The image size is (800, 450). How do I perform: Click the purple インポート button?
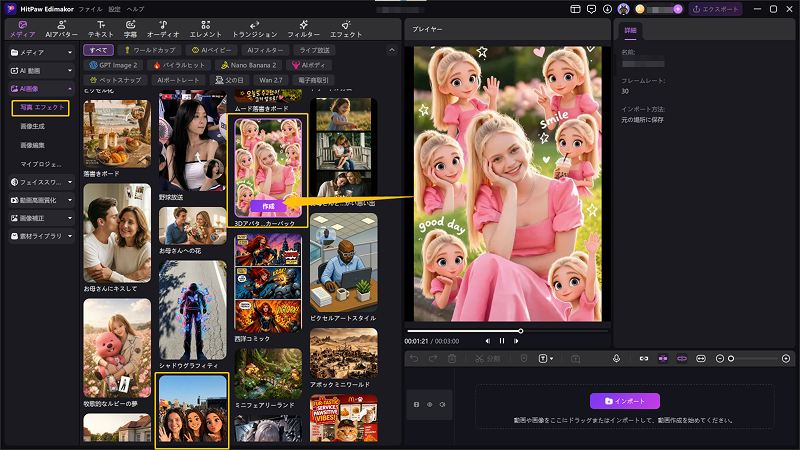[x=625, y=401]
